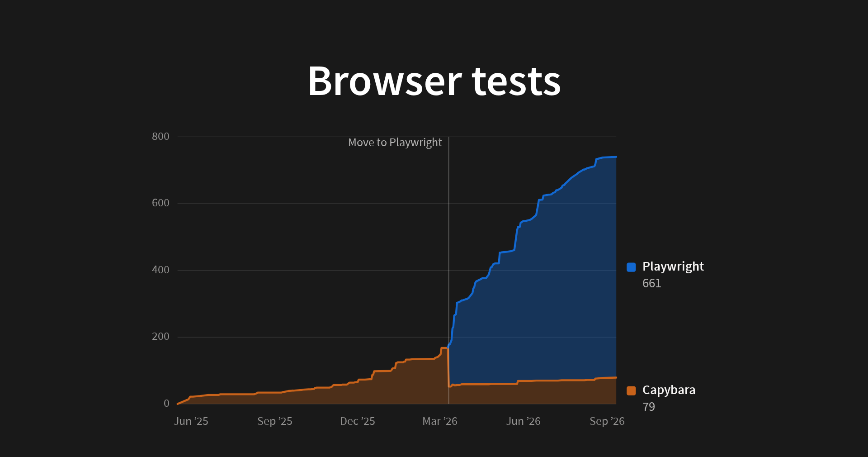Click the 600 y-axis label
868x457 pixels.
[x=160, y=203]
